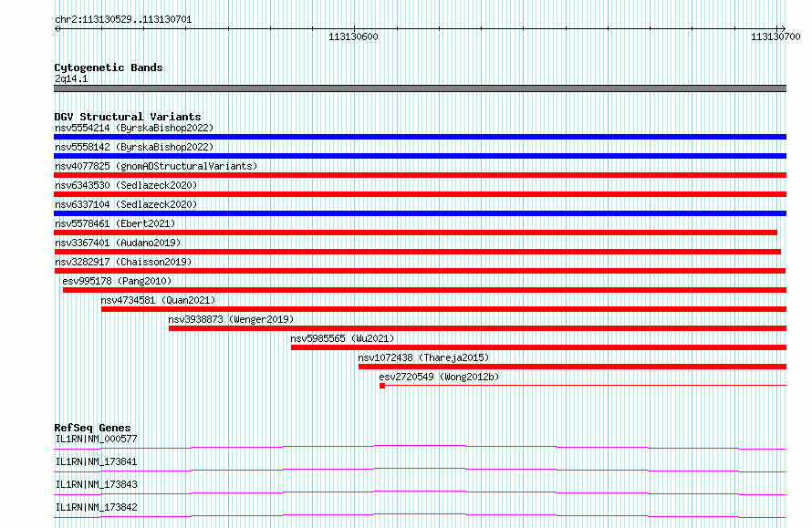Viewport: 812px width, 528px height.
Task: Click the red esv995178 Pang2010 bar
Action: 424,290
